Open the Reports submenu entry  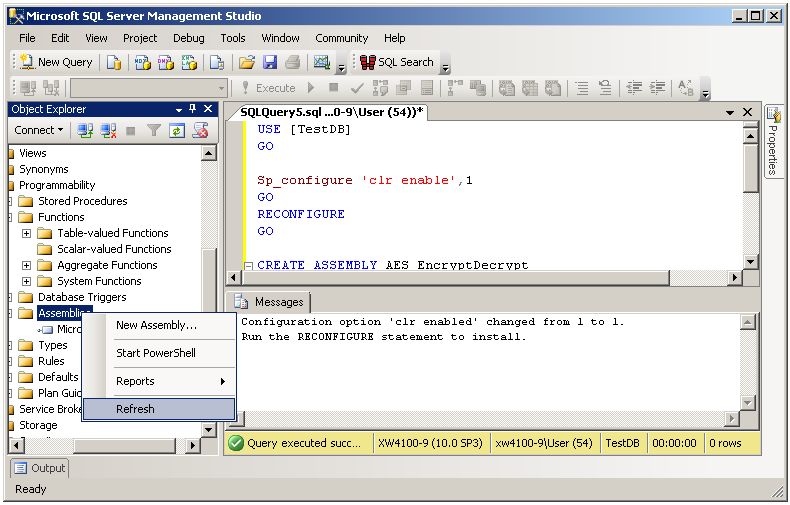click(x=135, y=381)
